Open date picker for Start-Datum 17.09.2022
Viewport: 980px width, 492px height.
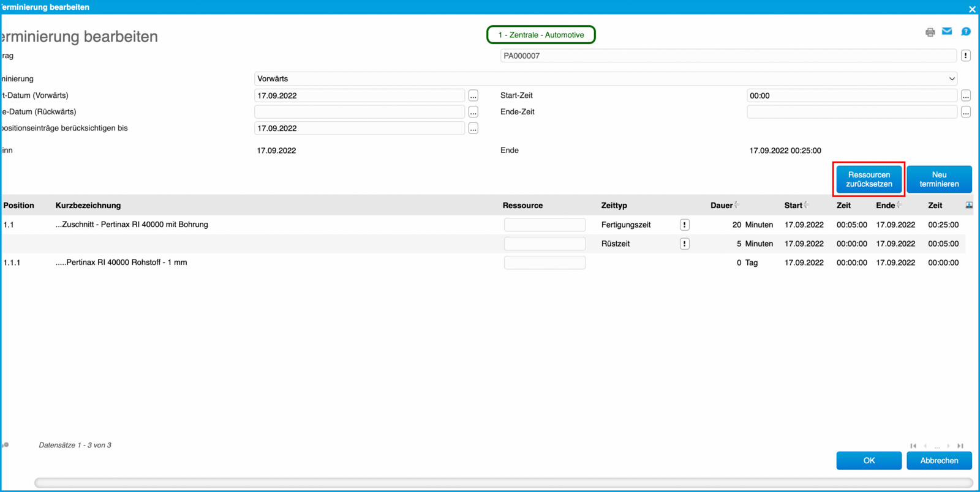pos(473,95)
